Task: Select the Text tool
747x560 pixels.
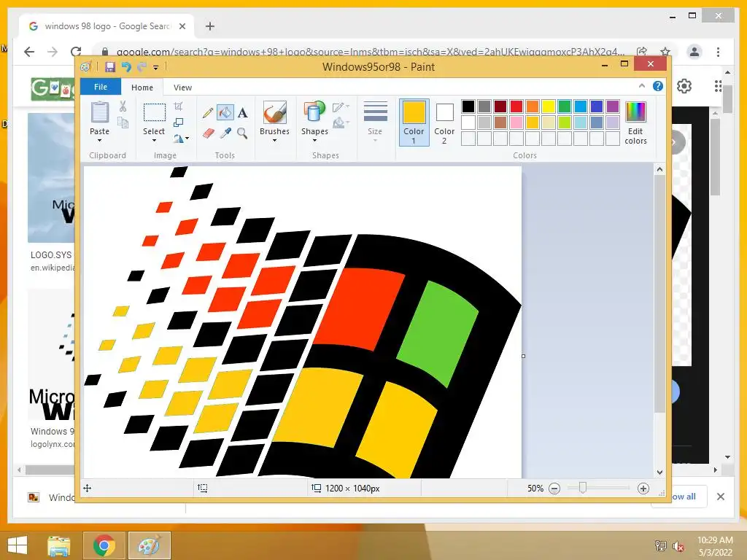Action: [242, 113]
